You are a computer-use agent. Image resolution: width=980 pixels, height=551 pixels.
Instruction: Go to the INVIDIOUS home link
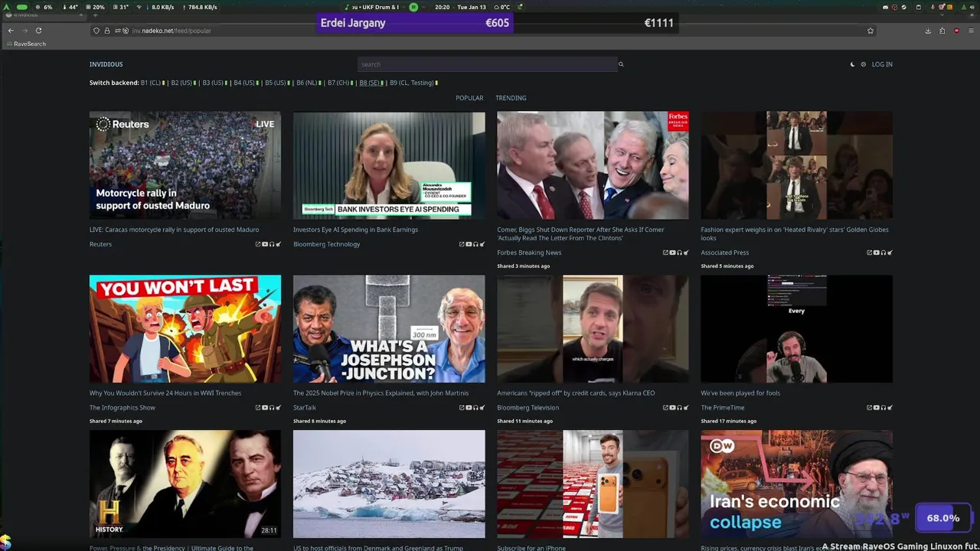[106, 64]
